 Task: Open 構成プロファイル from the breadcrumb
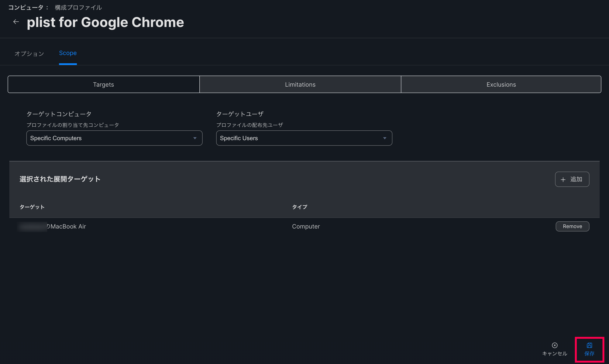pyautogui.click(x=78, y=7)
